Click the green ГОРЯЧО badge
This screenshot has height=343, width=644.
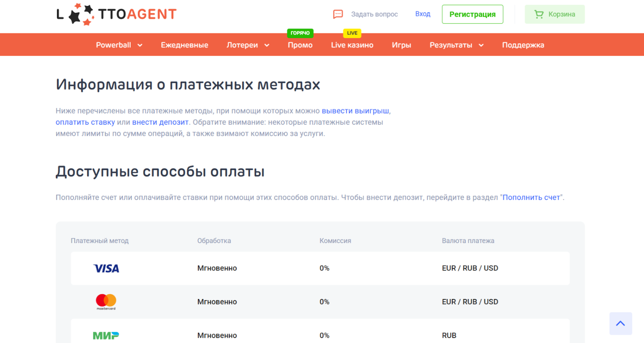300,33
